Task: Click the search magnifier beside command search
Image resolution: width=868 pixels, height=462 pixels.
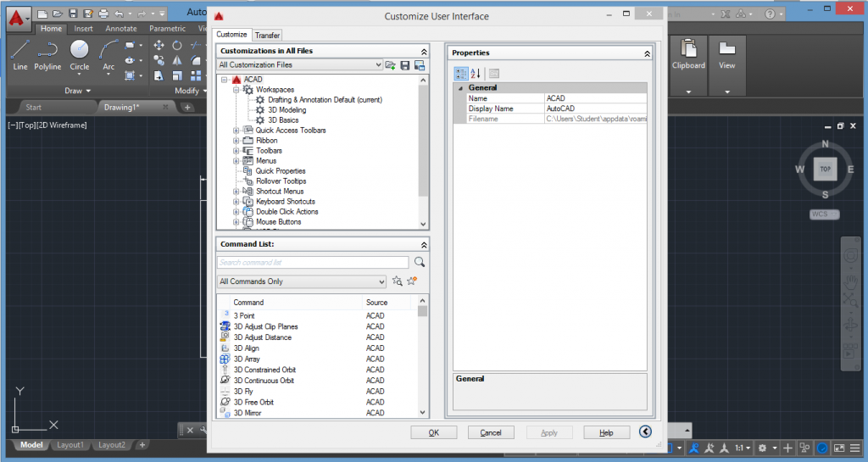Action: tap(420, 262)
